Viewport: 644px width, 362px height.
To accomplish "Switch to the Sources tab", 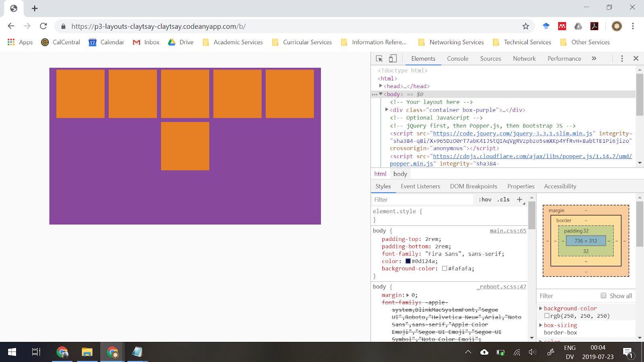I will click(x=491, y=59).
